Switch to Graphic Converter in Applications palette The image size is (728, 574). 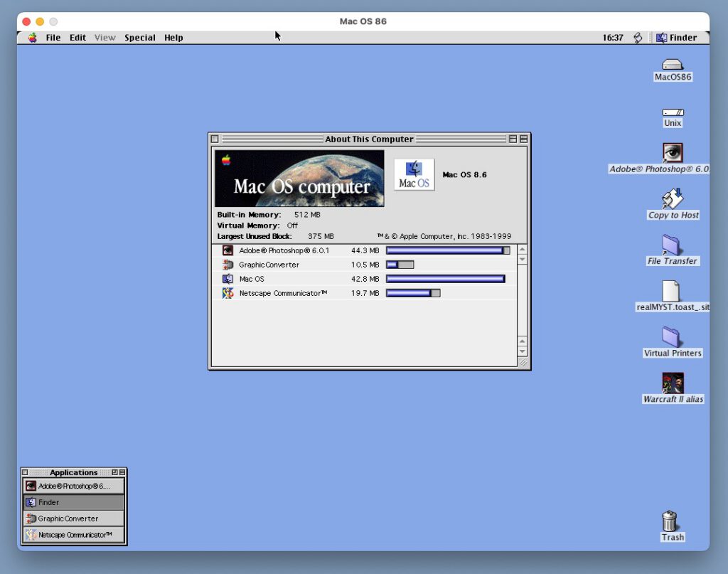pos(73,519)
